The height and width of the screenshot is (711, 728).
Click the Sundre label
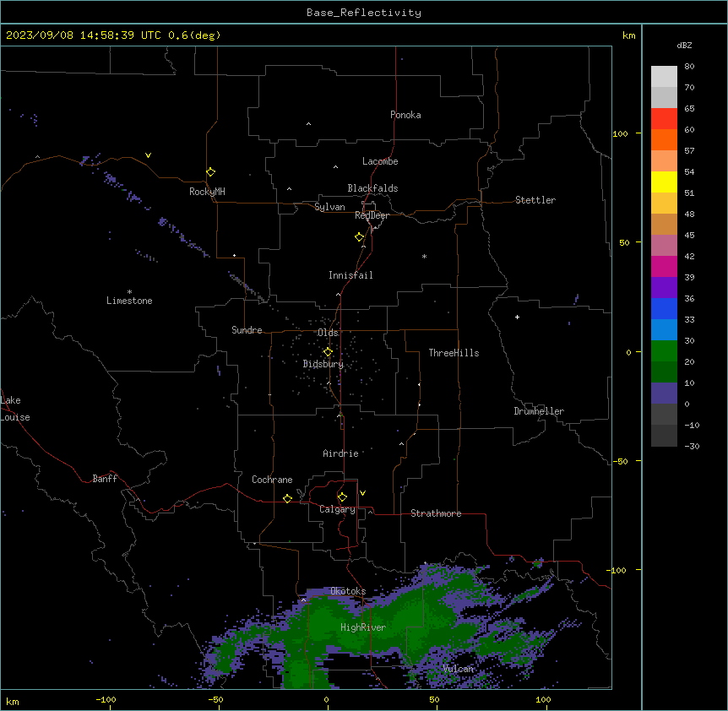pyautogui.click(x=247, y=330)
